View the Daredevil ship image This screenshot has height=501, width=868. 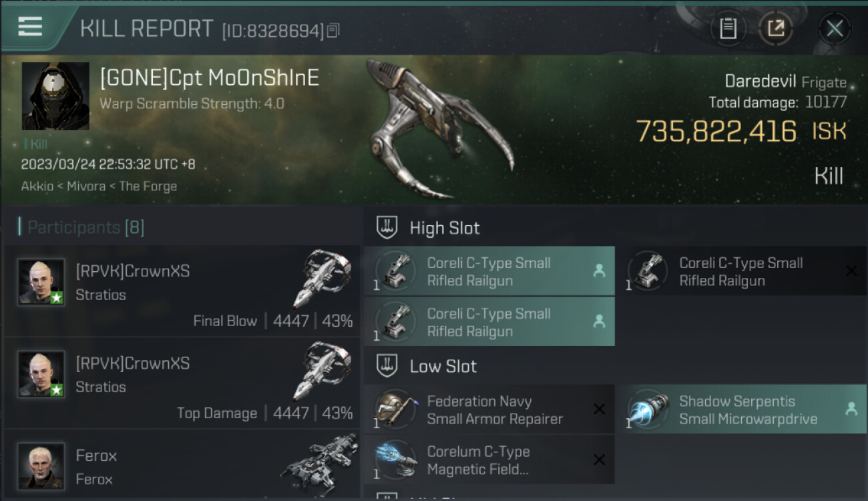(439, 128)
